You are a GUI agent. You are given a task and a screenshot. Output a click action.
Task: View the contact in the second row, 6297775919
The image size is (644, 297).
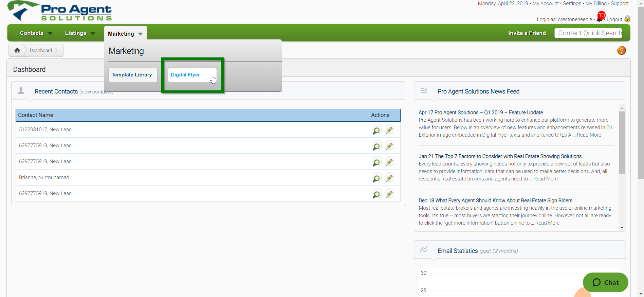[x=376, y=146]
